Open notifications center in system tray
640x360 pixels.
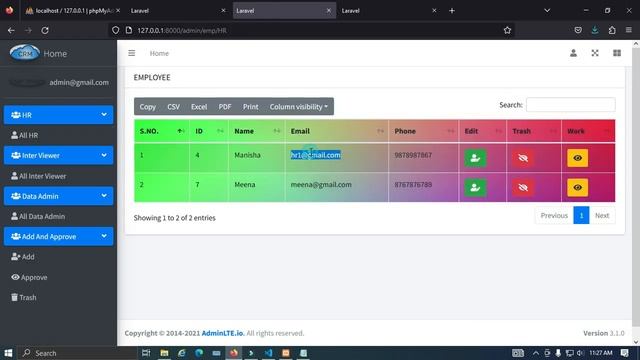625,353
